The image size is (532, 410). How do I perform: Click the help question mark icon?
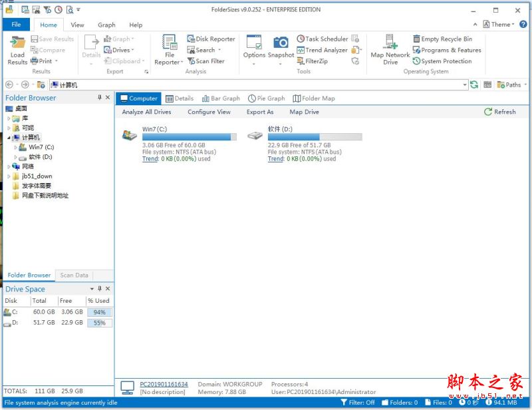(523, 24)
